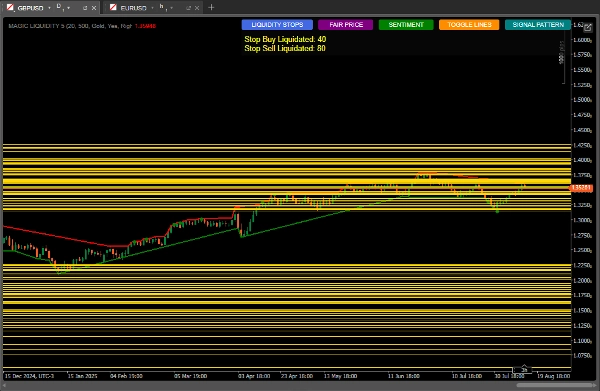
Task: Click the 1.1000 price level label
Action: (582, 340)
